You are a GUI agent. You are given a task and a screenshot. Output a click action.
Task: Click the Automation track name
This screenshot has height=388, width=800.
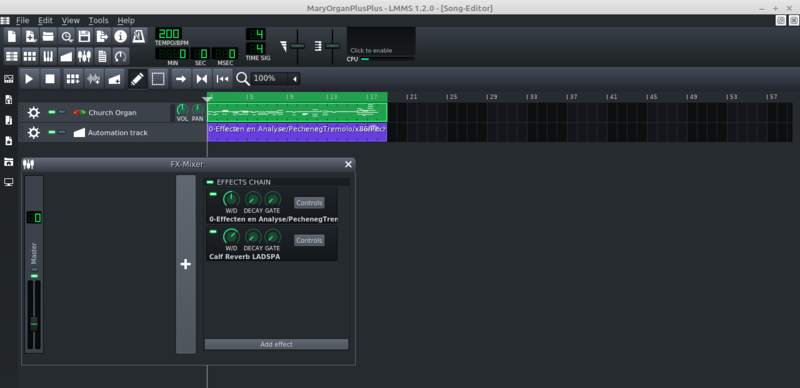[117, 133]
